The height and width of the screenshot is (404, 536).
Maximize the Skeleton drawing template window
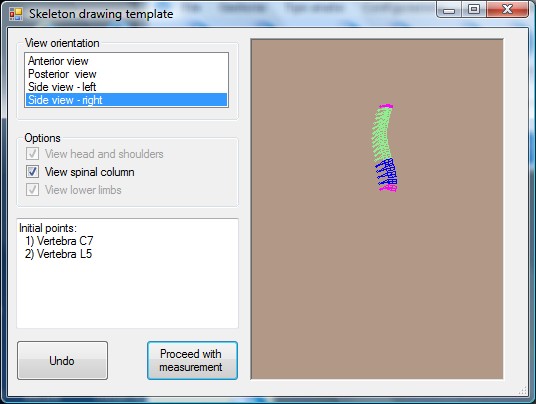coord(473,10)
